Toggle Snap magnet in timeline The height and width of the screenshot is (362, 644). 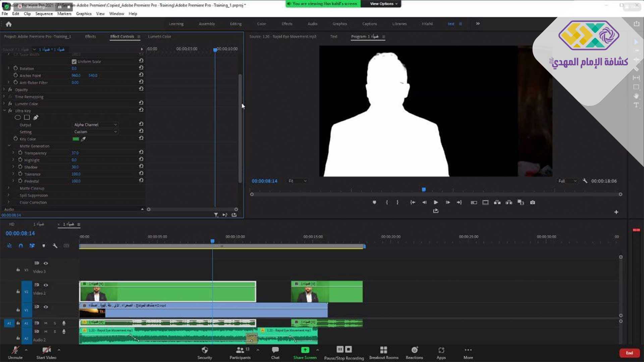21,246
